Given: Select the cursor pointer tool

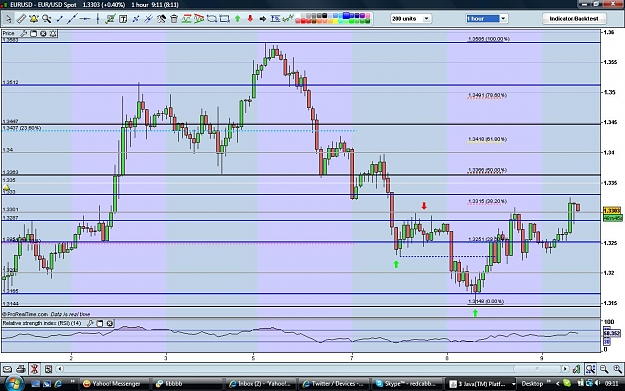Looking at the screenshot, I should pos(8,19).
